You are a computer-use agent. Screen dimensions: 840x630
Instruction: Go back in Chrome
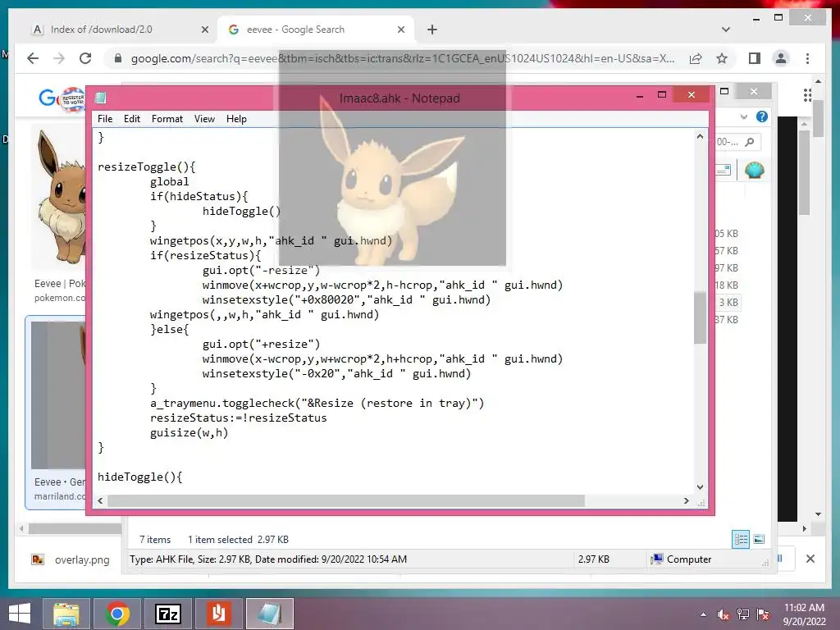[x=33, y=58]
